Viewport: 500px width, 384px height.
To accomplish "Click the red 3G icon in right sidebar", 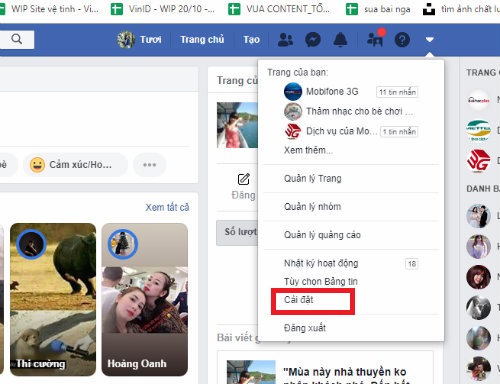I will (x=478, y=161).
